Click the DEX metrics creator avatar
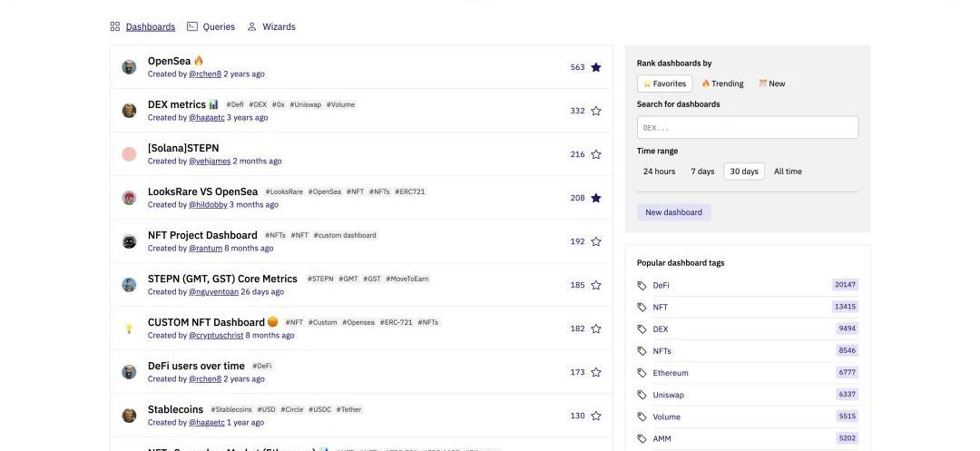Image resolution: width=980 pixels, height=451 pixels. tap(130, 111)
